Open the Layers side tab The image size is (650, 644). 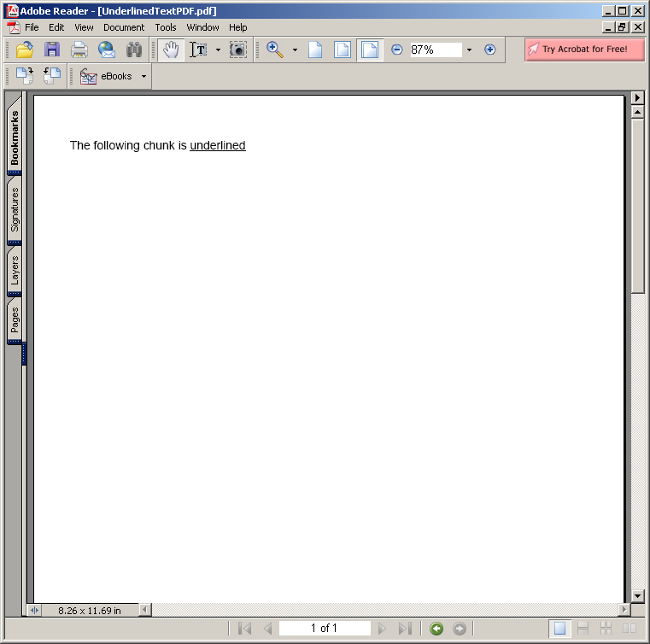(15, 271)
